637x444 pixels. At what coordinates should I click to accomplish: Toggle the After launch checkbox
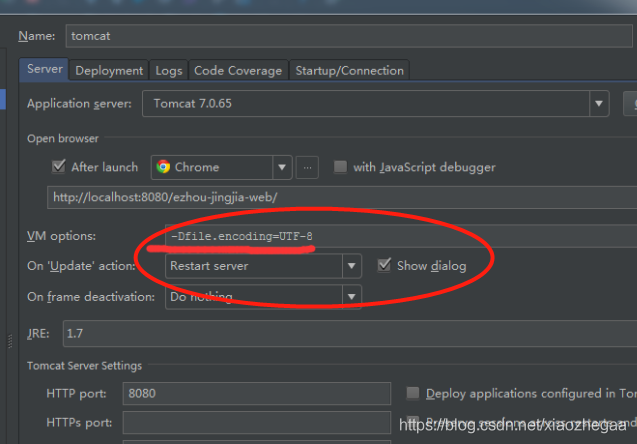[59, 167]
